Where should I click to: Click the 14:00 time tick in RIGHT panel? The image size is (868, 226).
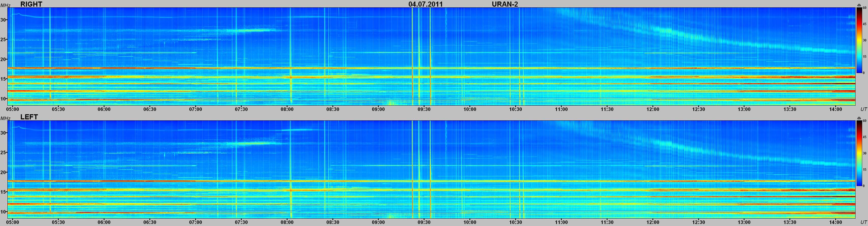click(x=836, y=109)
